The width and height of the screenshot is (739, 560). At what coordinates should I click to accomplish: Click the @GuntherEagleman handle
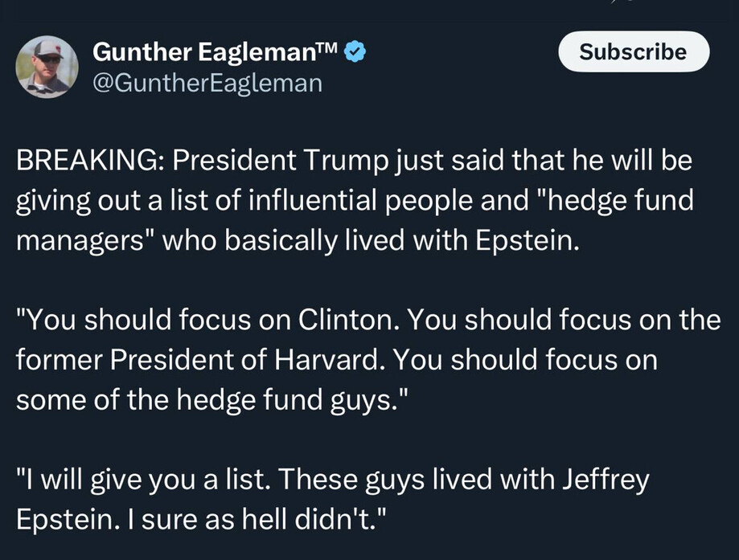coord(207,82)
